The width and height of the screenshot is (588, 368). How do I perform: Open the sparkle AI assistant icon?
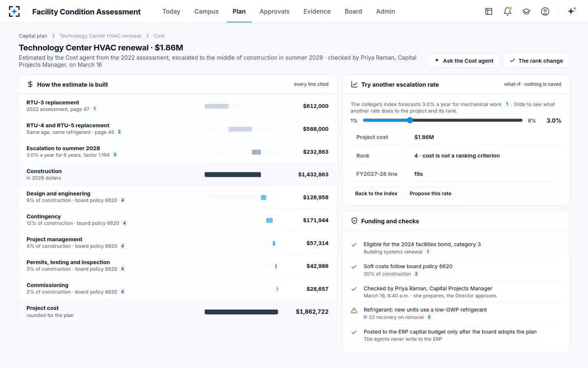[x=572, y=11]
